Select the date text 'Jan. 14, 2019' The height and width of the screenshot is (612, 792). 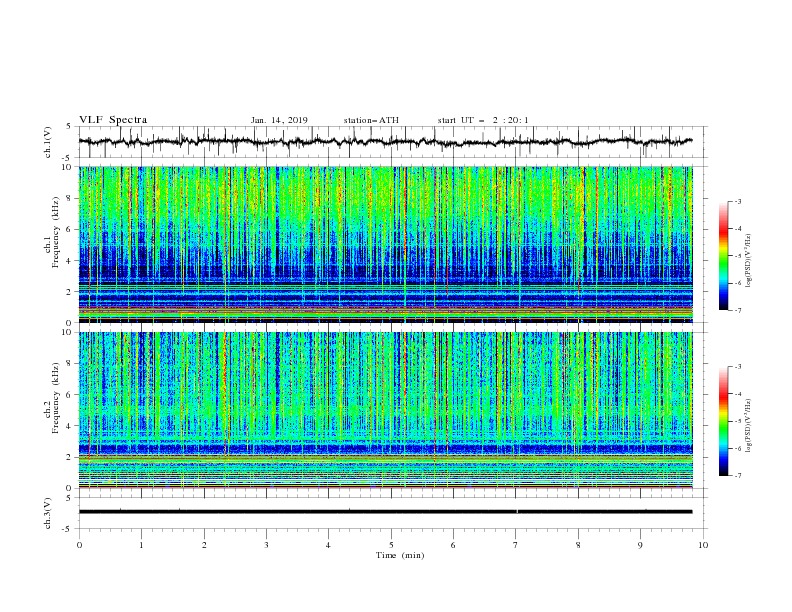click(279, 120)
